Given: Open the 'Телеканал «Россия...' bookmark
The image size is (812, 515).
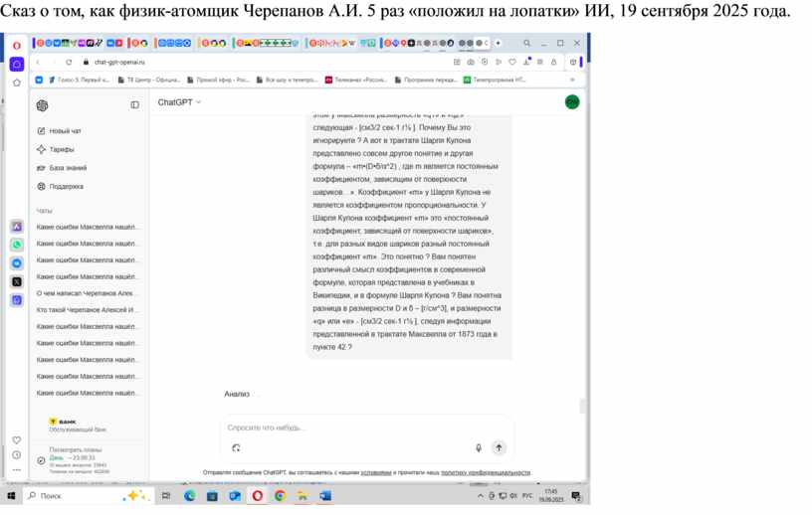Looking at the screenshot, I should pos(356,81).
